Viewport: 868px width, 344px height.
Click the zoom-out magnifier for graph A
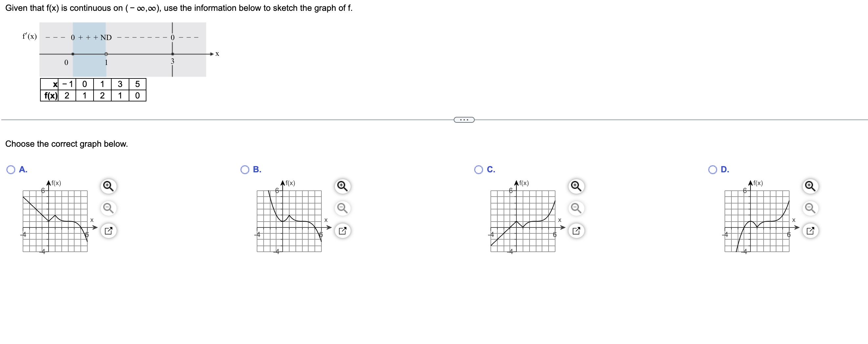pos(107,208)
